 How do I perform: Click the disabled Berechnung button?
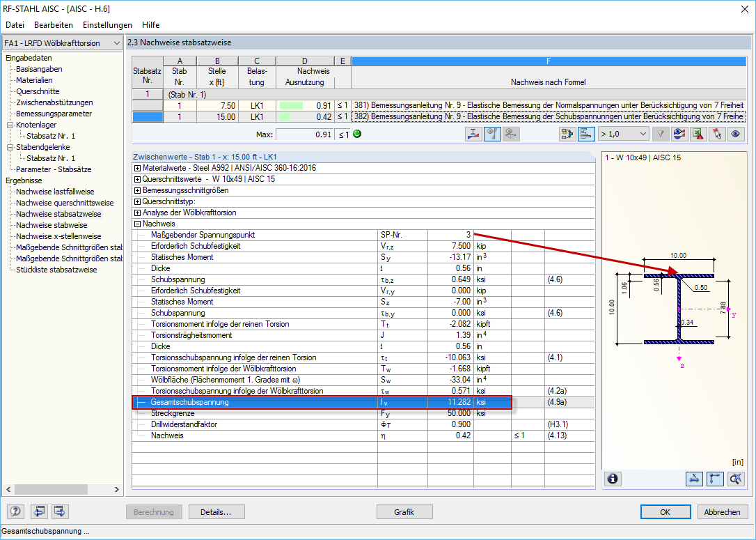pyautogui.click(x=154, y=512)
